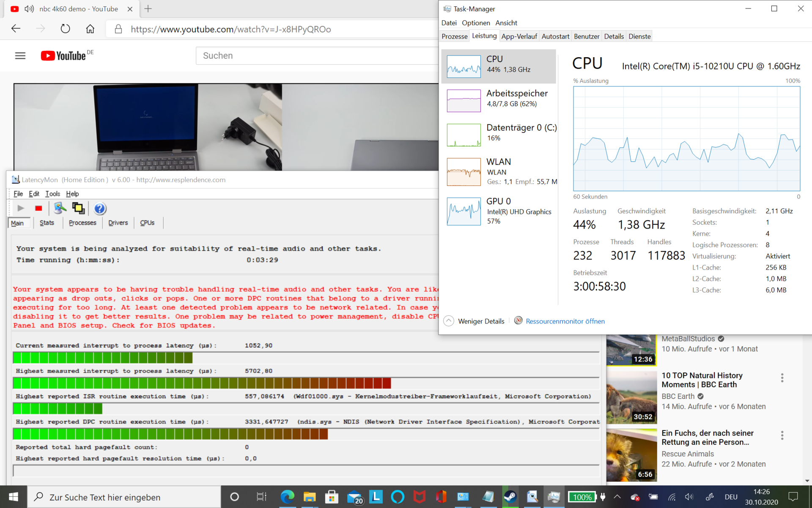Reload the browser page
Image resolution: width=812 pixels, height=508 pixels.
pyautogui.click(x=65, y=29)
